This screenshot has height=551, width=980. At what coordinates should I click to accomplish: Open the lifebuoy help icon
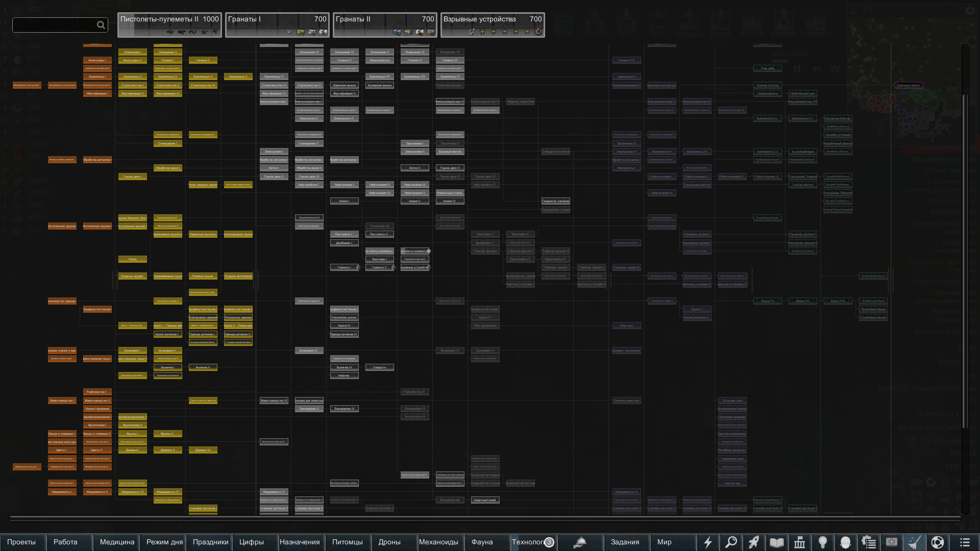point(938,542)
